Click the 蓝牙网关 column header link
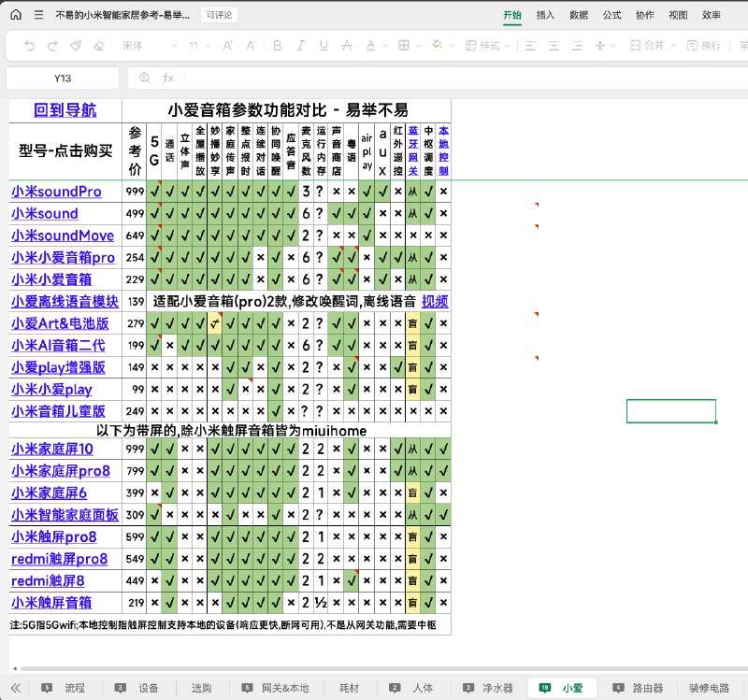This screenshot has height=700, width=748. point(413,150)
